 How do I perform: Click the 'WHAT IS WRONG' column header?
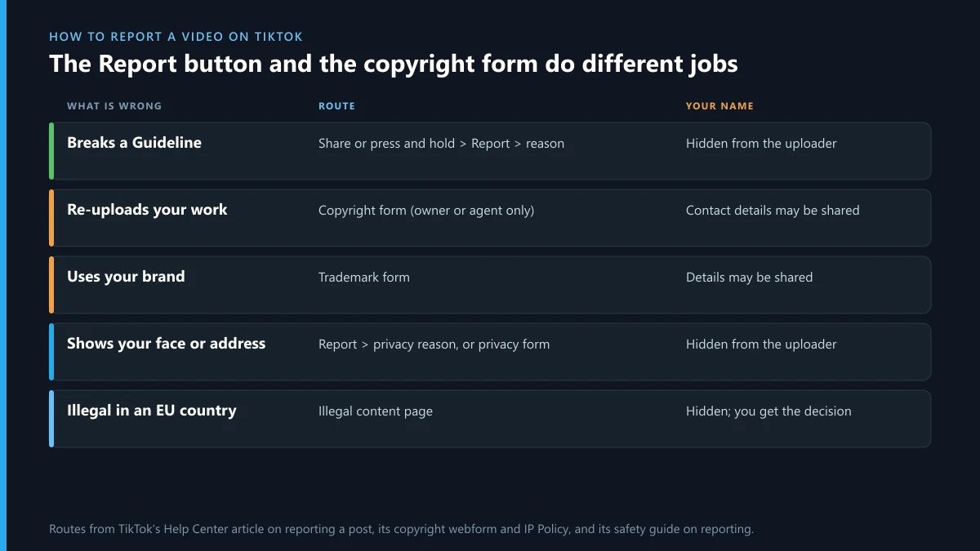(114, 106)
